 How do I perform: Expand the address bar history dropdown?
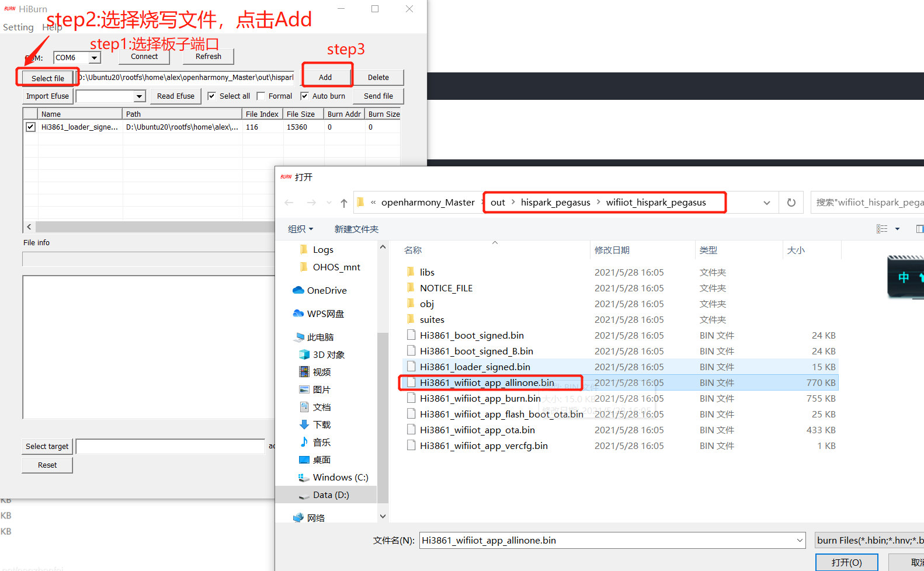point(767,203)
